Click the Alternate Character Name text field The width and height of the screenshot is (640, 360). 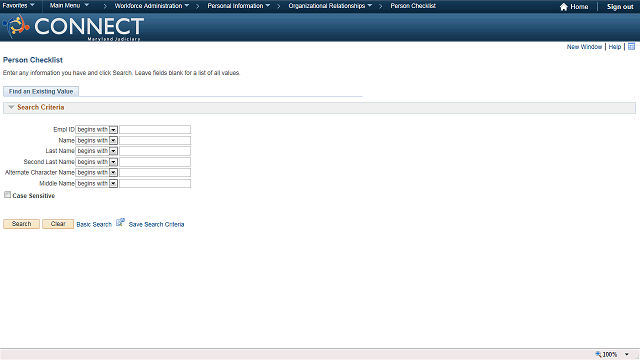(x=155, y=173)
